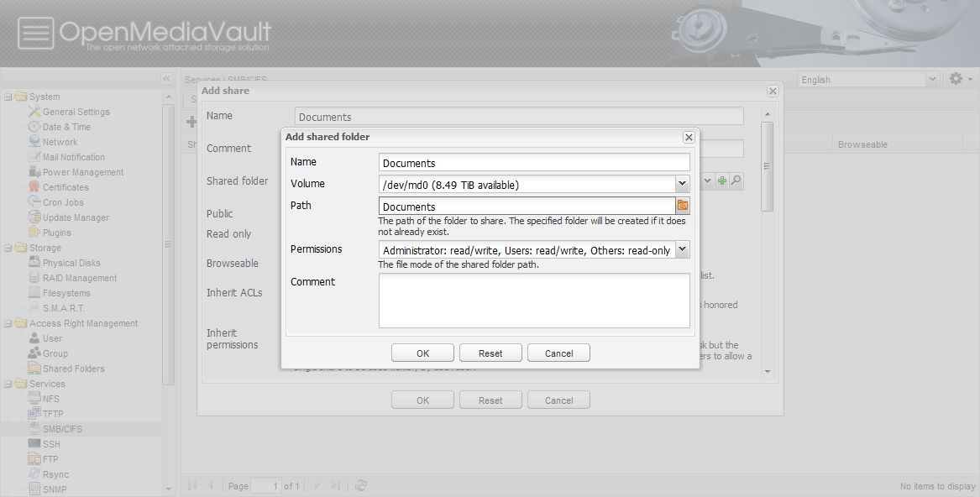Collapse the Storage tree node
This screenshot has height=497, width=980.
(x=8, y=248)
